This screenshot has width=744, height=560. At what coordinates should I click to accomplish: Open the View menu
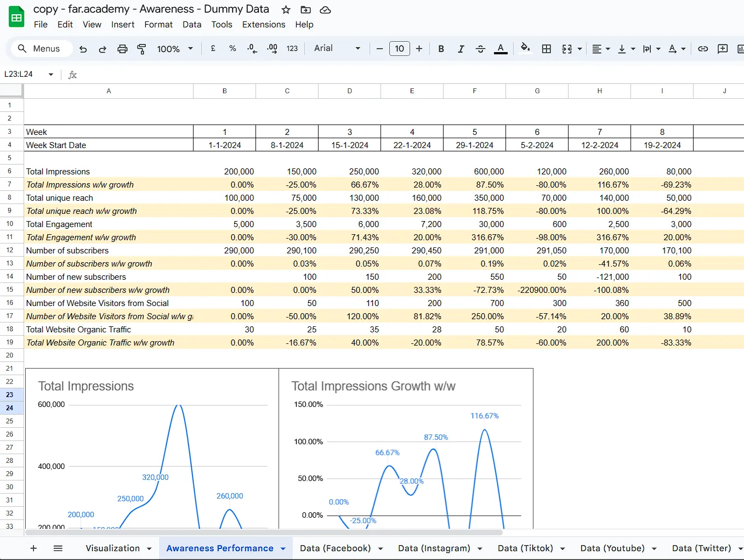pos(92,25)
